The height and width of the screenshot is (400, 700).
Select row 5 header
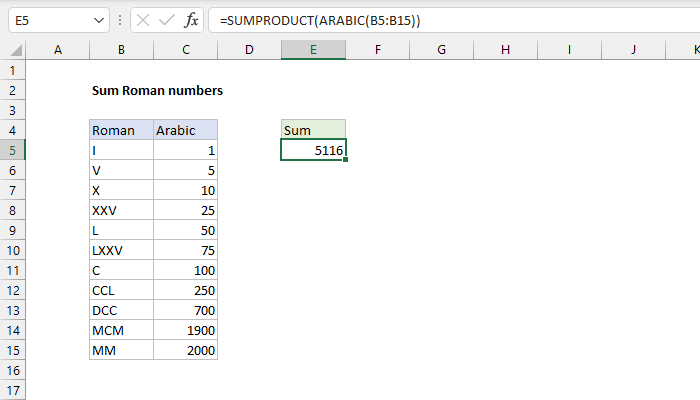(x=12, y=150)
